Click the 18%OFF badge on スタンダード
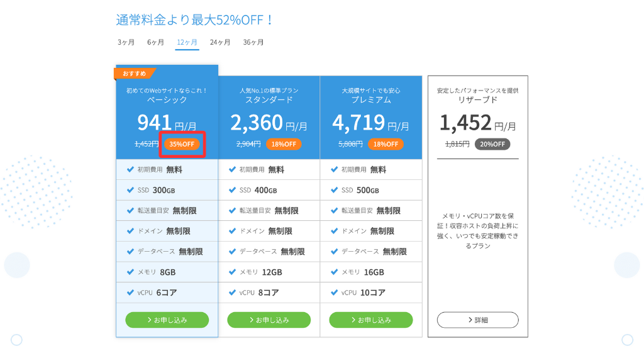The image size is (644, 353). (x=284, y=144)
